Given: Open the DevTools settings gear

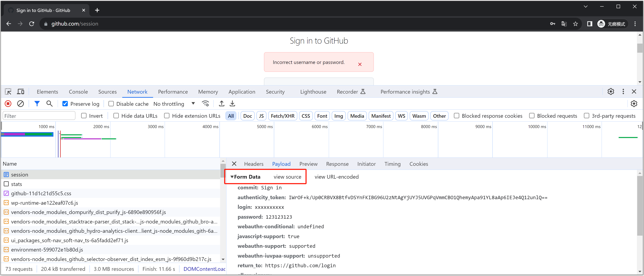Looking at the screenshot, I should coord(611,92).
